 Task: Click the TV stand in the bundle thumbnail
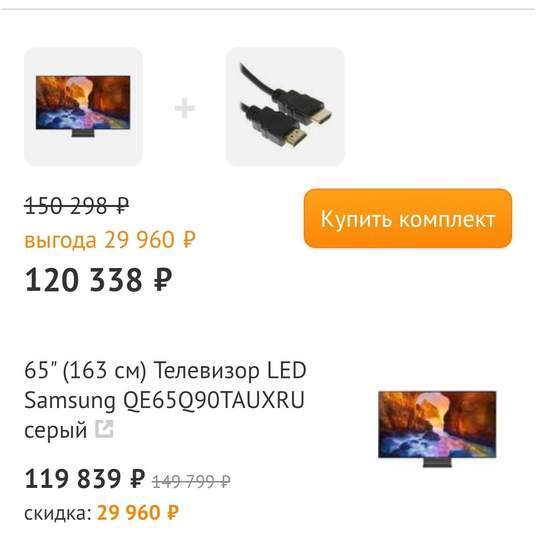[83, 133]
